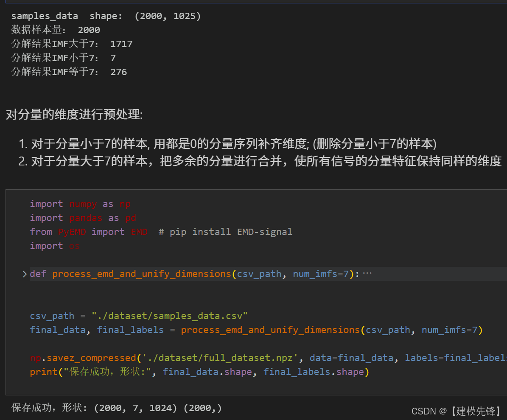The width and height of the screenshot is (507, 420).
Task: Click list item 2 about 分量大于7的样本
Action: click(x=260, y=161)
